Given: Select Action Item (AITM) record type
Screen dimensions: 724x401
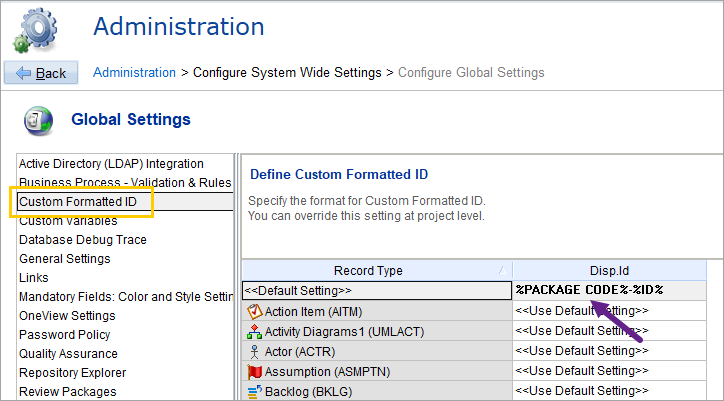Looking at the screenshot, I should [377, 311].
